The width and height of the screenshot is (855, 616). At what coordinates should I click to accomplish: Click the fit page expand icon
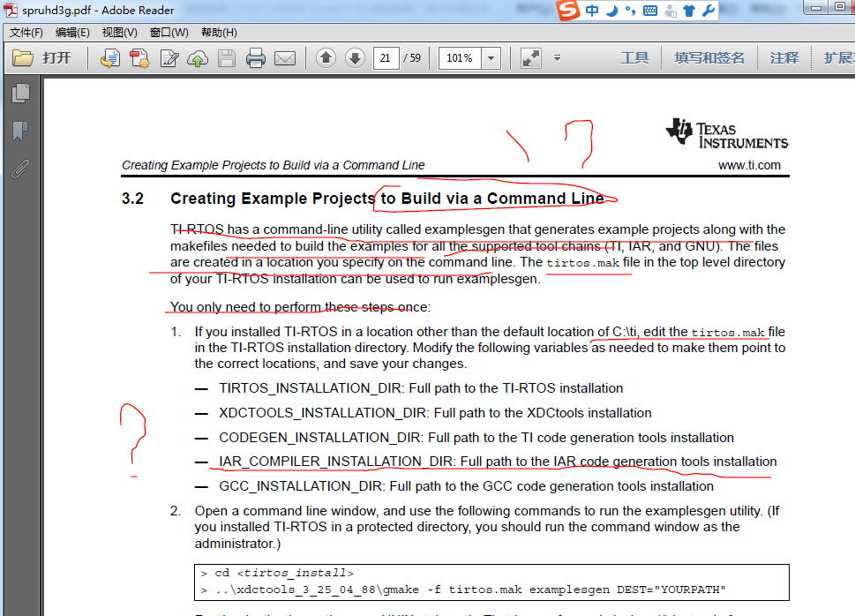click(x=530, y=58)
